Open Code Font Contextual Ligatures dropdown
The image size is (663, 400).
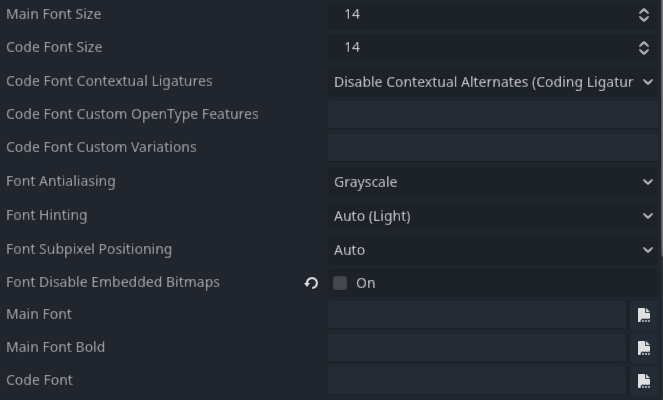(x=493, y=82)
